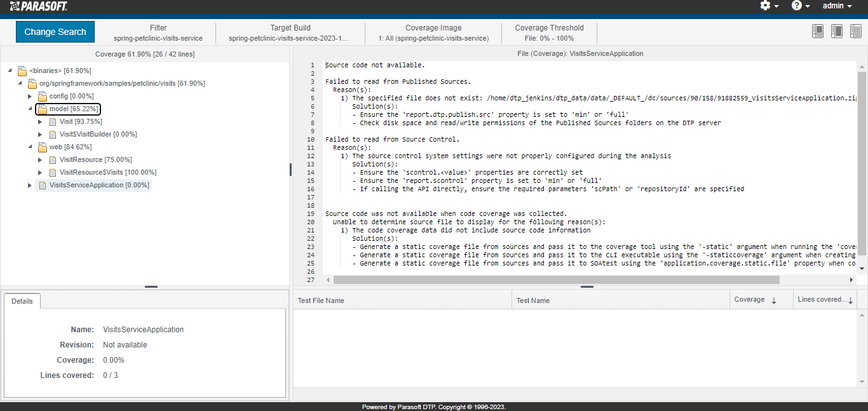This screenshot has height=411, width=868.
Task: Click the Lines covered sort arrow
Action: [850, 300]
